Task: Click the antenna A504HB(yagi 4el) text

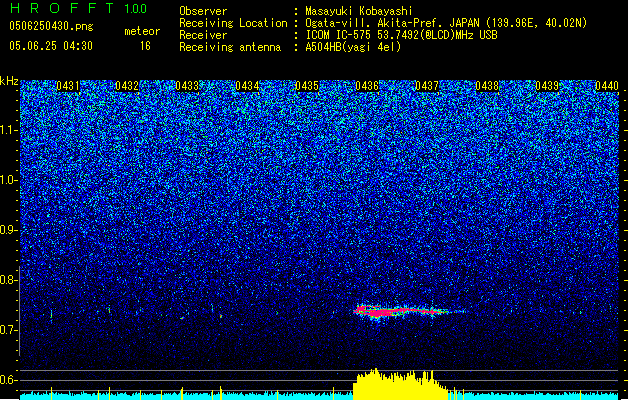Action: click(x=353, y=47)
